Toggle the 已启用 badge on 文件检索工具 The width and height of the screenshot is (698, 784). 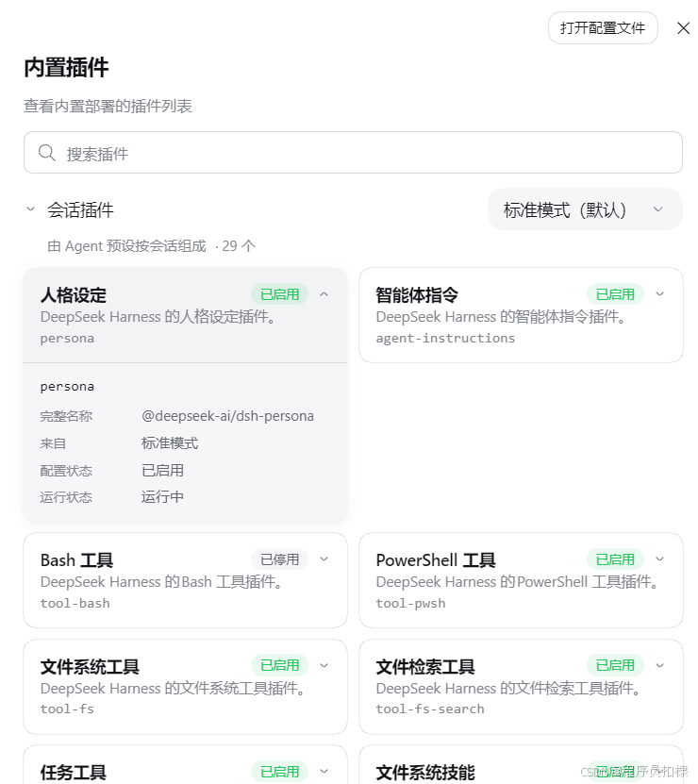pos(615,665)
